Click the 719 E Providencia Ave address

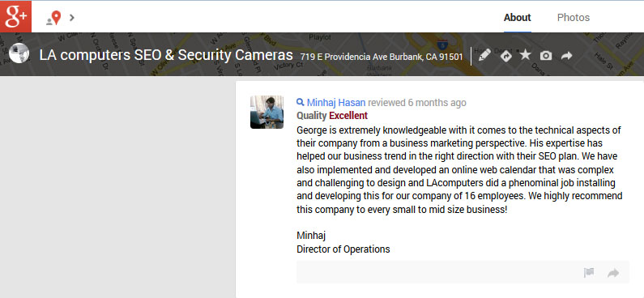coord(382,57)
